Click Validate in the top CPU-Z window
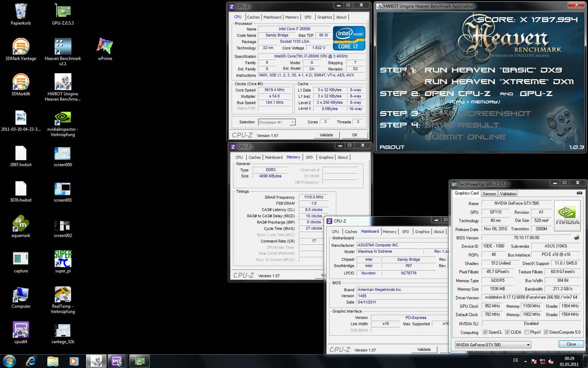This screenshot has width=588, height=368. coord(326,135)
